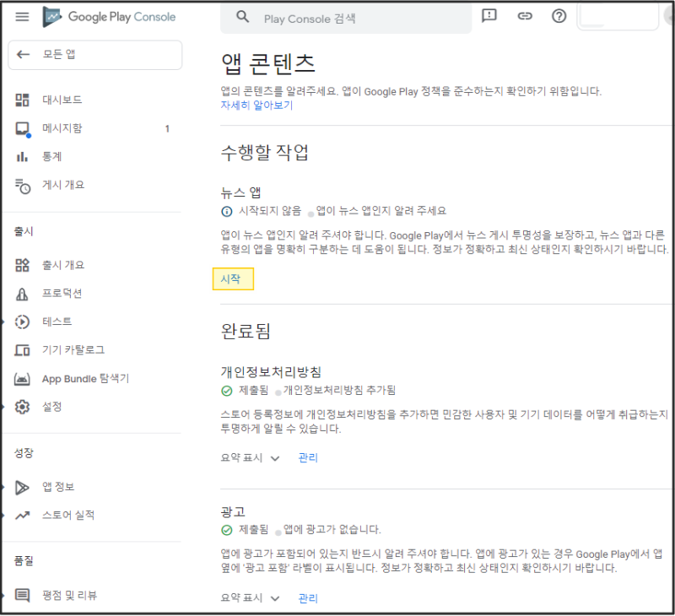
Task: Click the 기기 카탈로그 devices icon
Action: coord(23,350)
